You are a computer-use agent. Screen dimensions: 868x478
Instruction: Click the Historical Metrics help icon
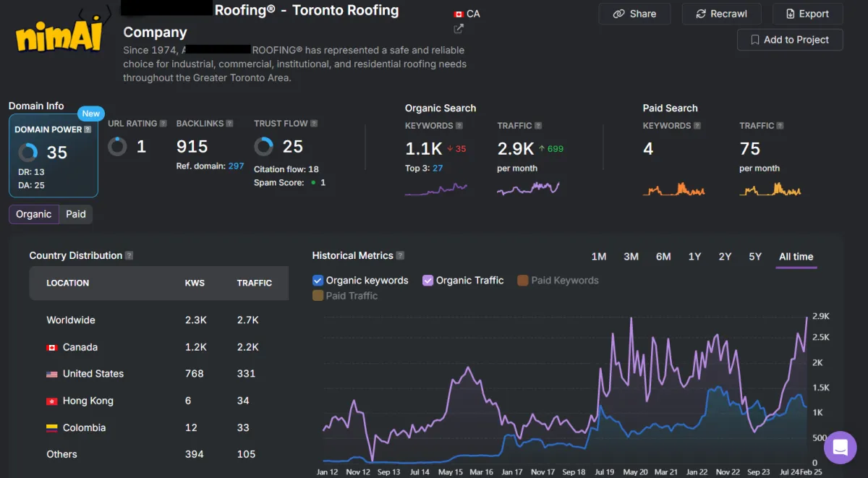400,255
